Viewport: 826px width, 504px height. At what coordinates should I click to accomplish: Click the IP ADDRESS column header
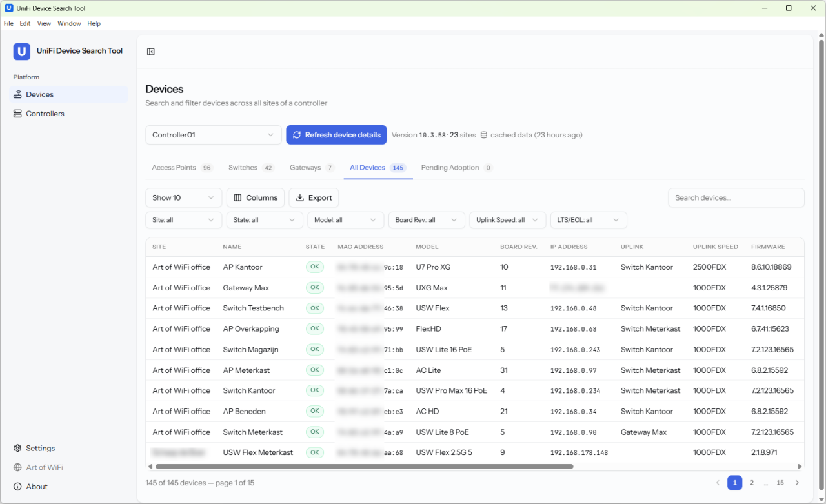[569, 247]
